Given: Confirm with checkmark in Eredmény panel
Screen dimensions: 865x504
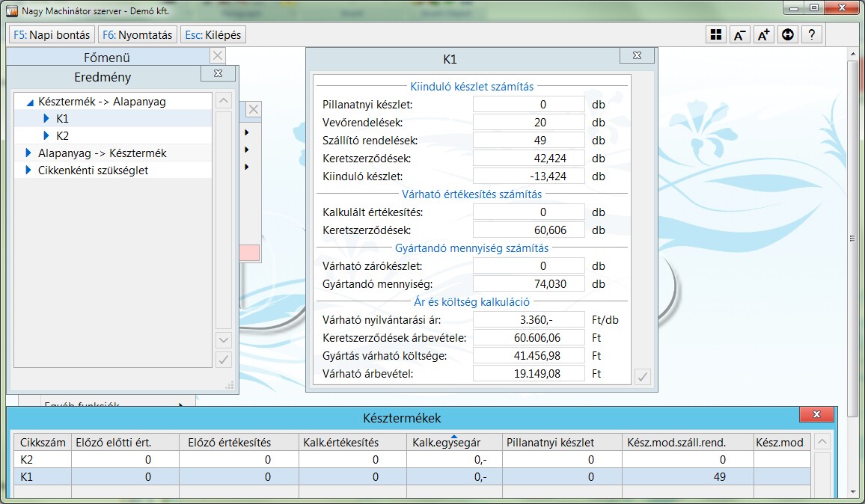Looking at the screenshot, I should pyautogui.click(x=223, y=360).
